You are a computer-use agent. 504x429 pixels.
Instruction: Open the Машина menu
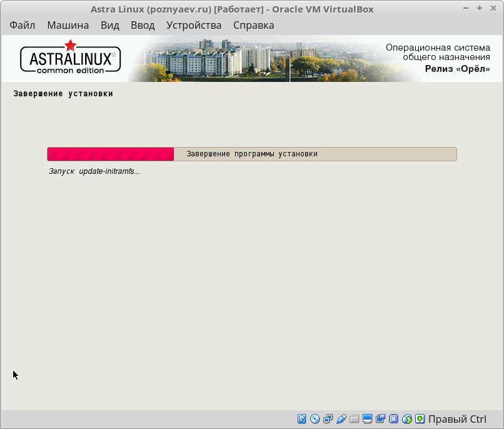(x=68, y=25)
